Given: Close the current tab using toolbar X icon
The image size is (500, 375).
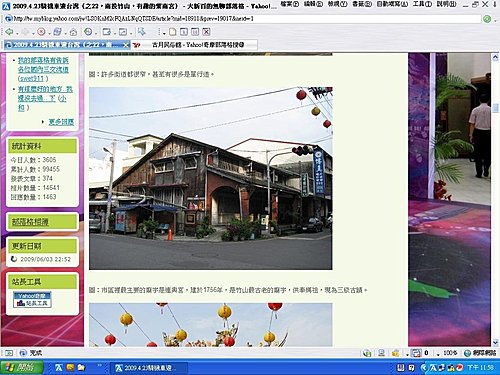Looking at the screenshot, I should [206, 32].
